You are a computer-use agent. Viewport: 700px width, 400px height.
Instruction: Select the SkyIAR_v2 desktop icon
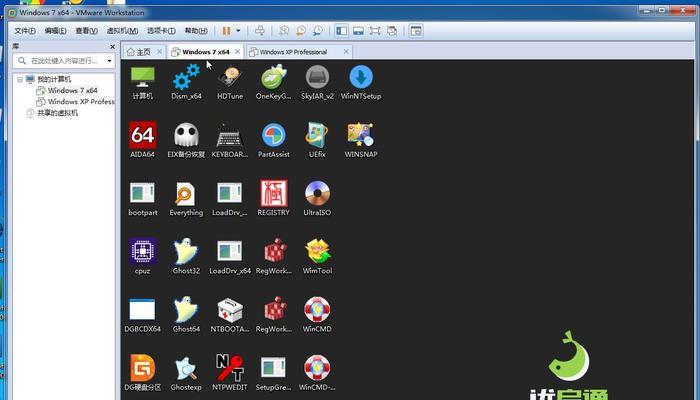coord(317,83)
